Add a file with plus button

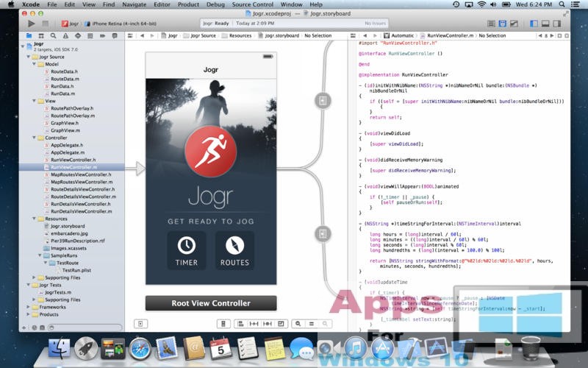(x=24, y=328)
